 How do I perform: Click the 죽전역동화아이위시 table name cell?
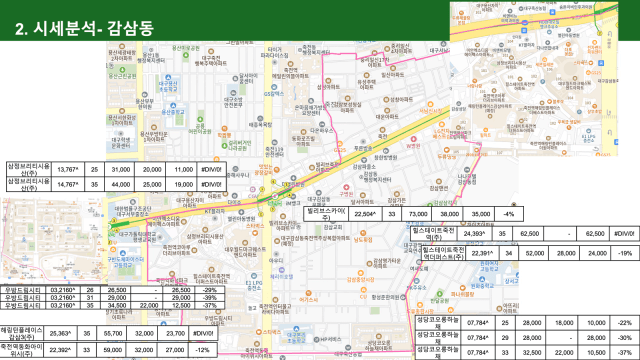click(x=21, y=350)
